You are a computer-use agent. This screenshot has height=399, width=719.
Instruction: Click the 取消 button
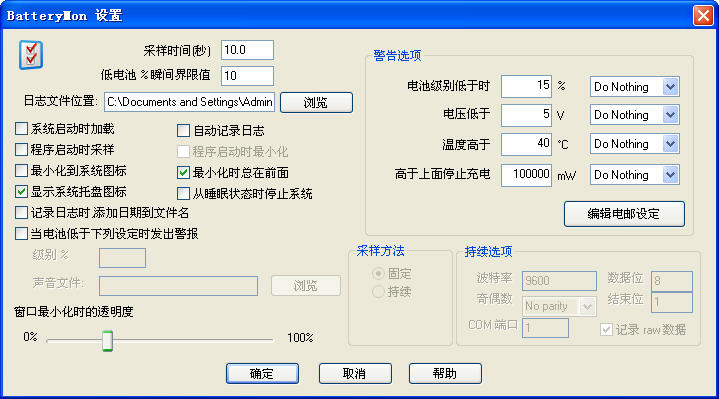tap(355, 373)
